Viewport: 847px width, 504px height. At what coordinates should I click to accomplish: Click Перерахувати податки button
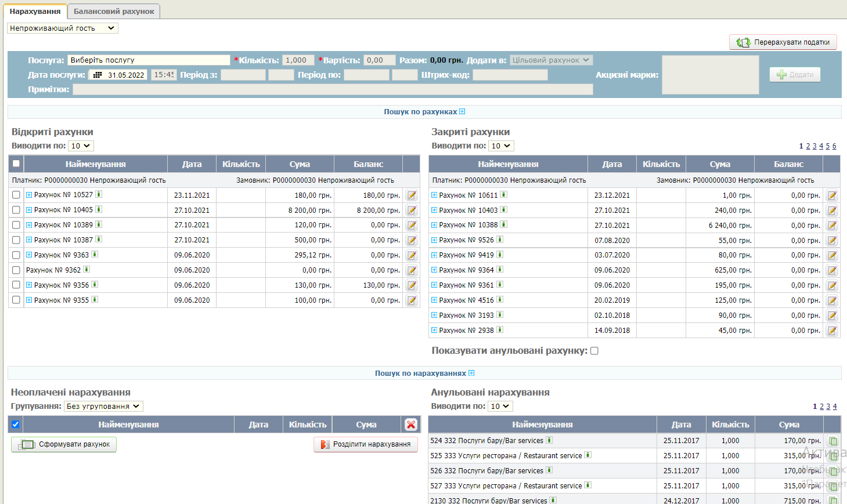783,42
